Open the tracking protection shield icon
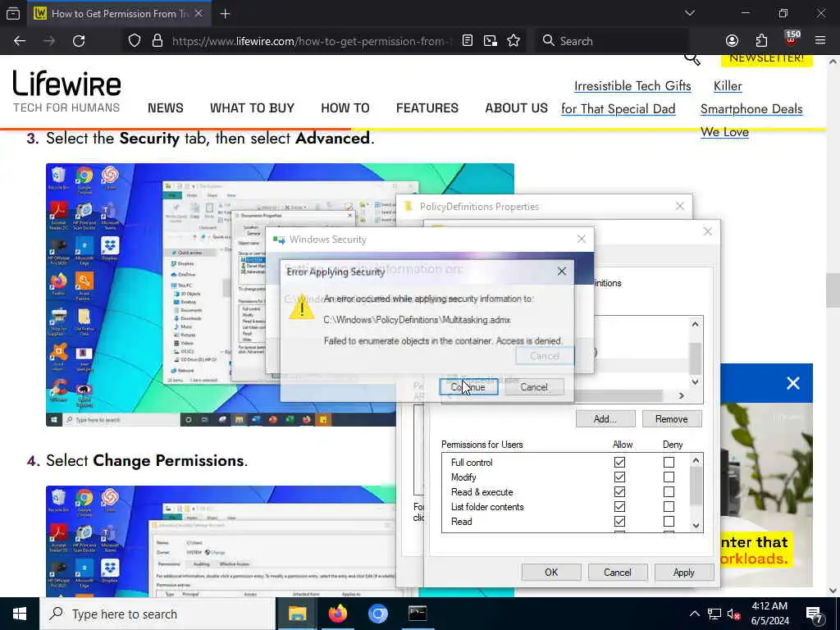Viewport: 840px width, 630px height. [x=135, y=41]
